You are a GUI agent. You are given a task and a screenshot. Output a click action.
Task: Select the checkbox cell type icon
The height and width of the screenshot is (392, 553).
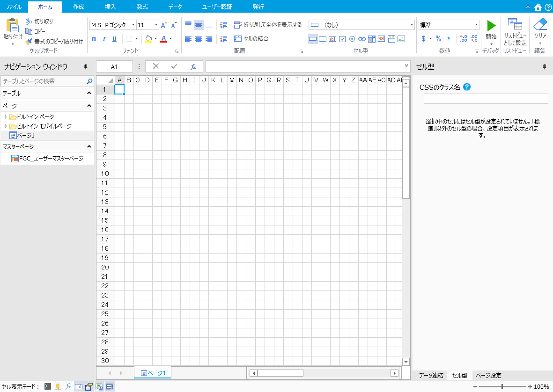point(342,39)
